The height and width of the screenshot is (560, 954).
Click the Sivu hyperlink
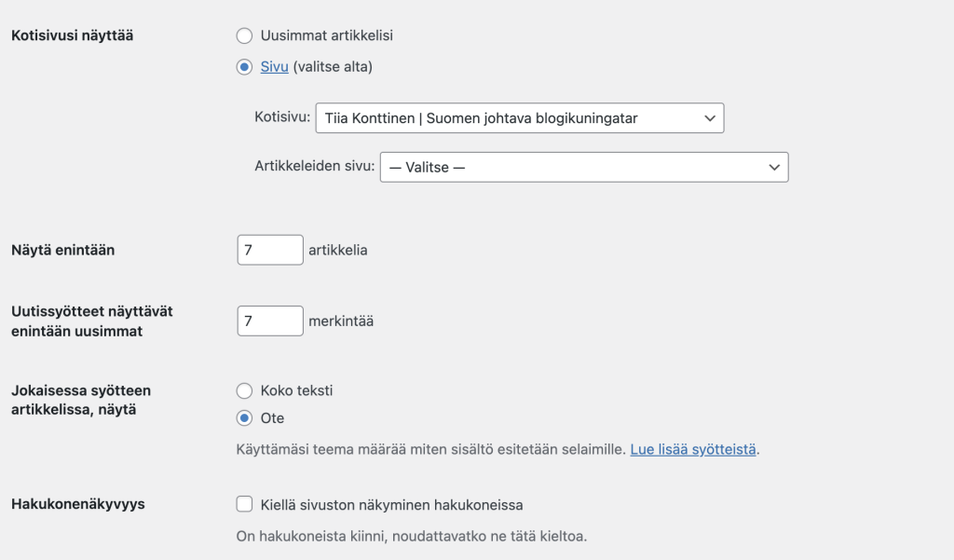[x=275, y=66]
